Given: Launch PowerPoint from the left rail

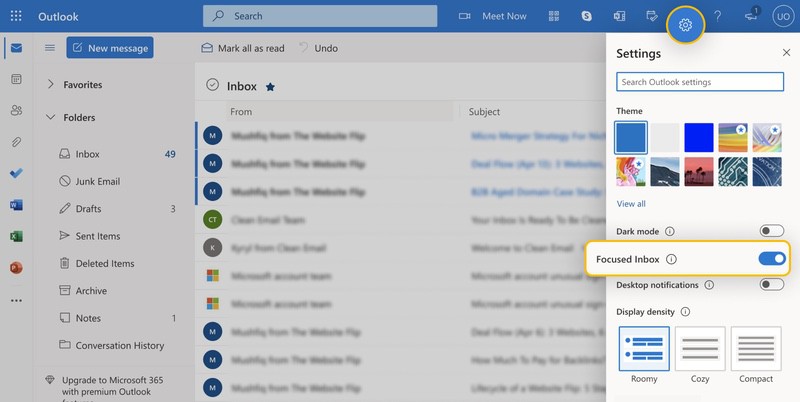Looking at the screenshot, I should pyautogui.click(x=16, y=267).
